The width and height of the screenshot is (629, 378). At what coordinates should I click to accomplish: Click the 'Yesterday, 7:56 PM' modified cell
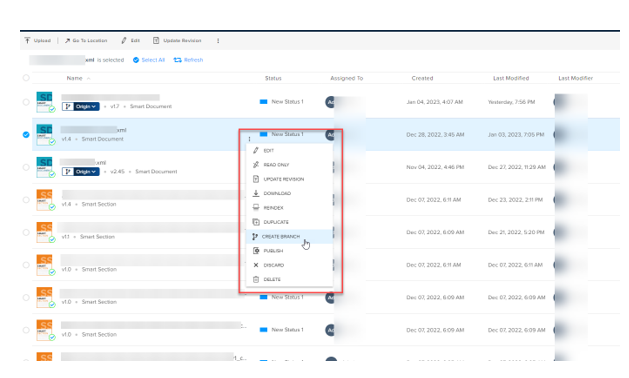pos(511,102)
